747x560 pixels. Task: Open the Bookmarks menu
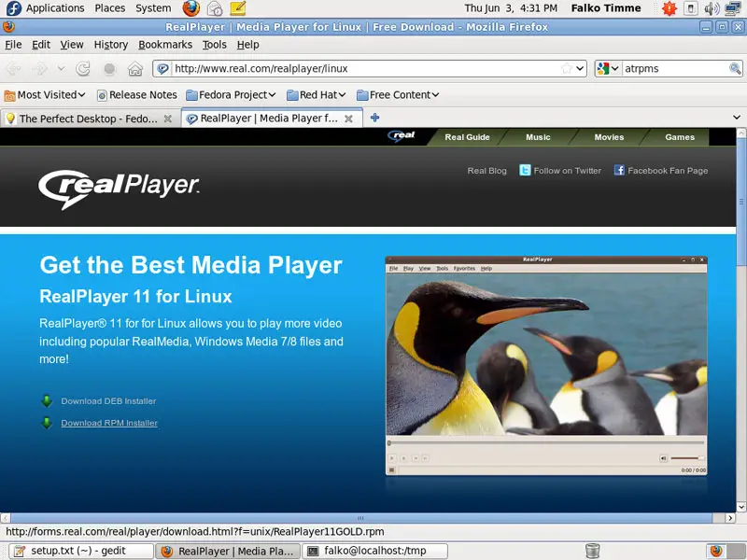165,45
